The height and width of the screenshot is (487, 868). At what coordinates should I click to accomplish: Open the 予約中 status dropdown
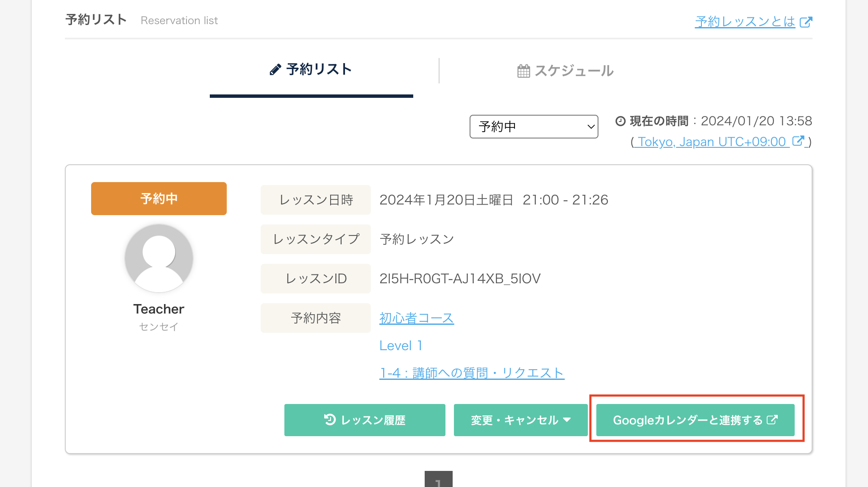coord(534,127)
